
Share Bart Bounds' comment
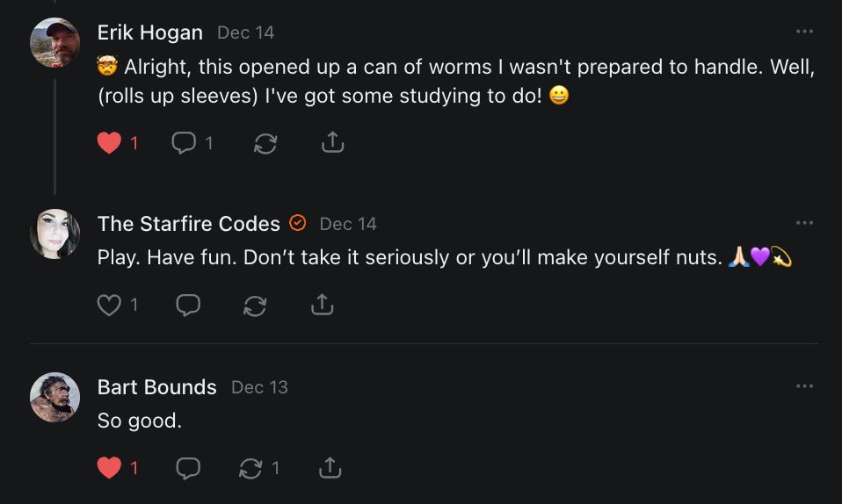click(330, 468)
